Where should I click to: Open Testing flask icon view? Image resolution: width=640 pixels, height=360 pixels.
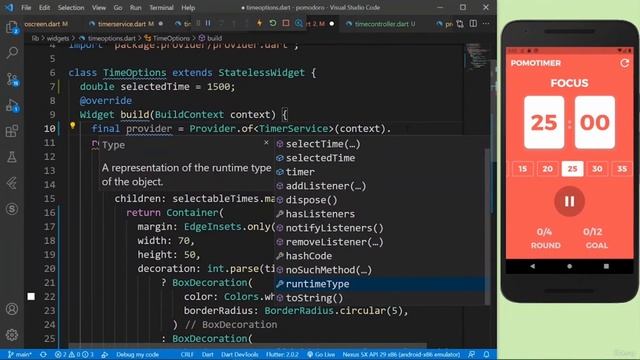click(x=12, y=157)
